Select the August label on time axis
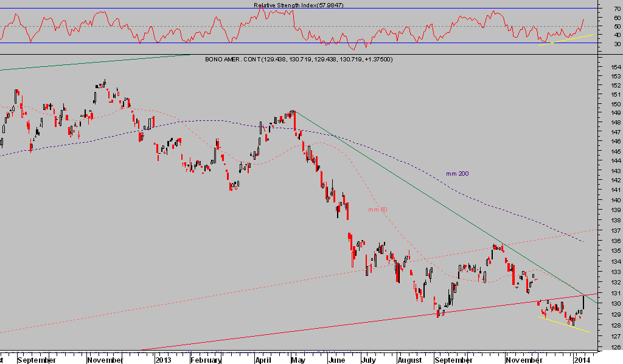Image resolution: width=623 pixels, height=364 pixels. coord(409,360)
